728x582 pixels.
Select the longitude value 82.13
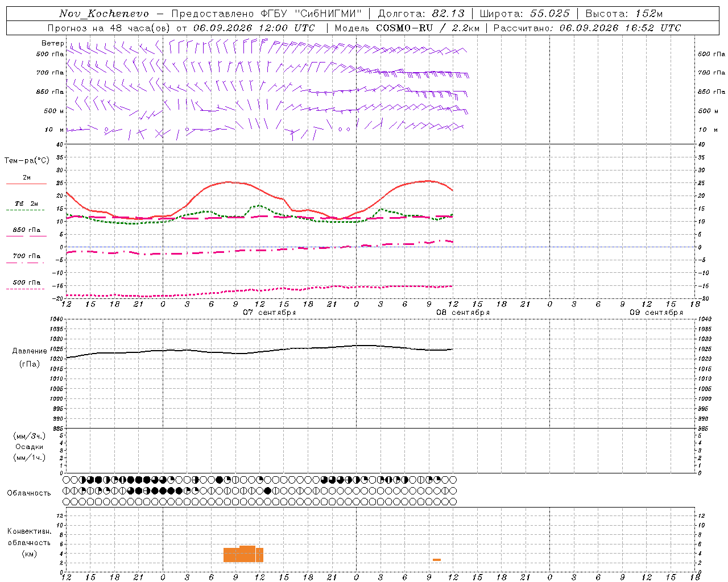[448, 14]
